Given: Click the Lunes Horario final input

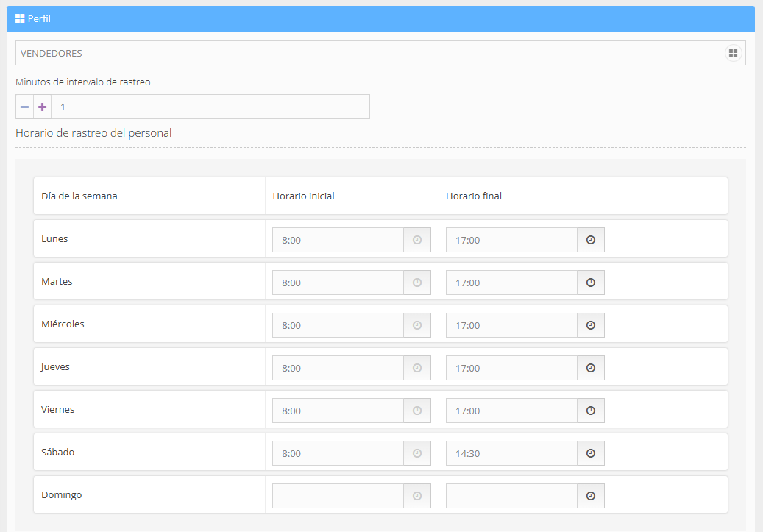Looking at the screenshot, I should point(511,240).
